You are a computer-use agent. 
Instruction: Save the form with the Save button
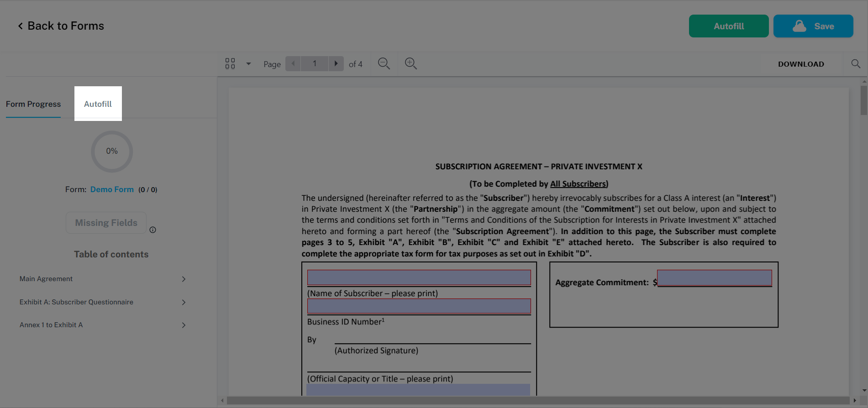coord(813,26)
